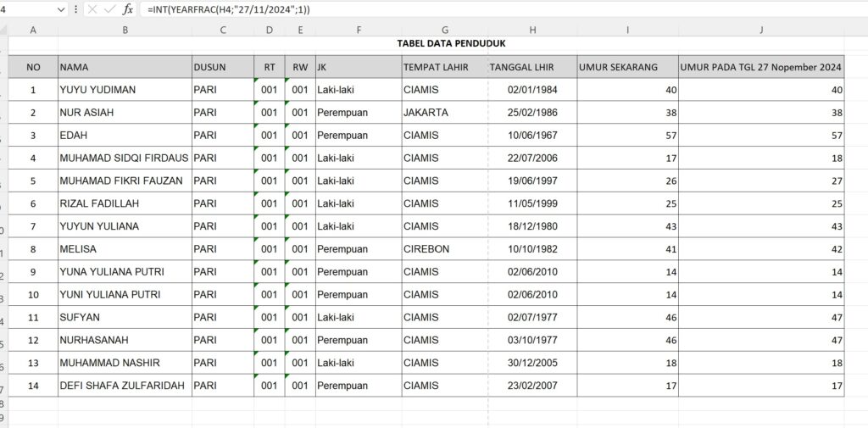868x428 pixels.
Task: Select the name cell SUFYAN
Action: (x=125, y=317)
